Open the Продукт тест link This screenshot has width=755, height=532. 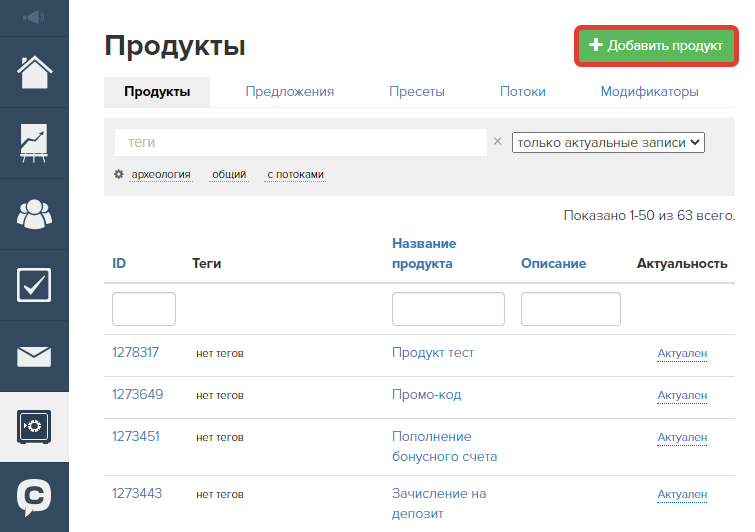(x=433, y=353)
